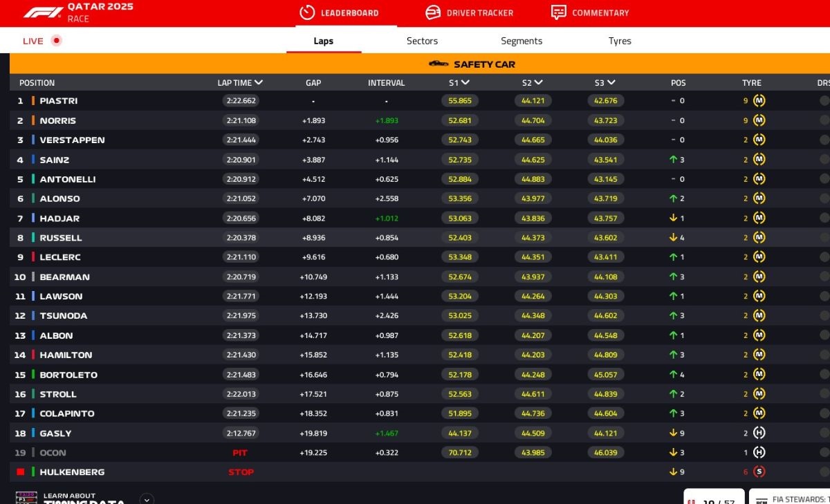Click Alonso's DRS indicator dot
This screenshot has width=830, height=504.
tap(824, 198)
